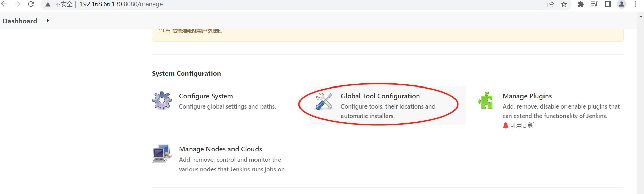Click the share page icon
644x194 pixels.
click(x=550, y=4)
